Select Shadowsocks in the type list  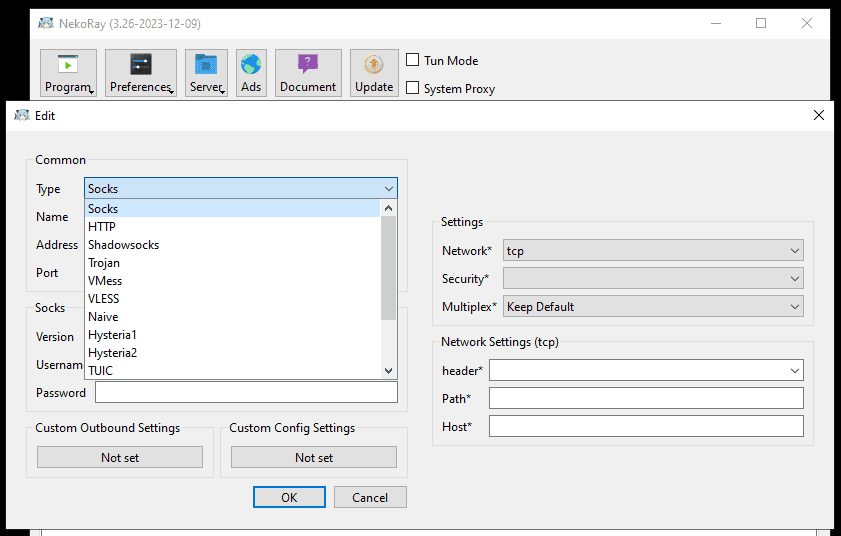233,245
